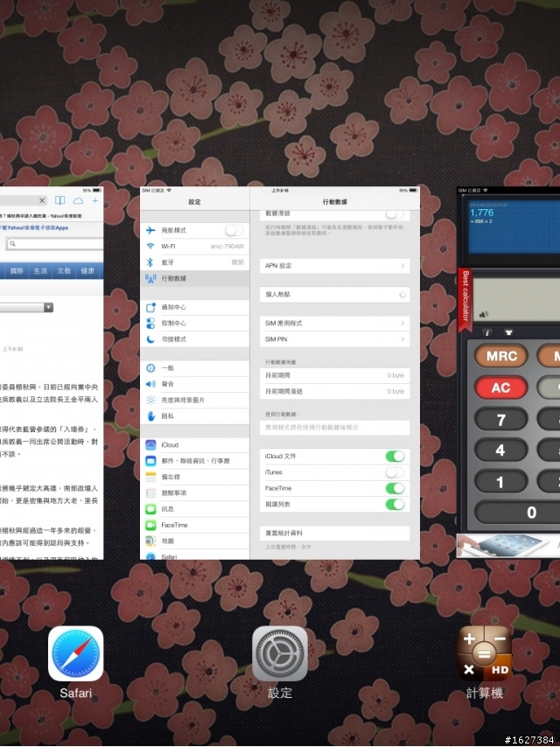Toggle the 數據漫遊 roaming switch

click(395, 213)
